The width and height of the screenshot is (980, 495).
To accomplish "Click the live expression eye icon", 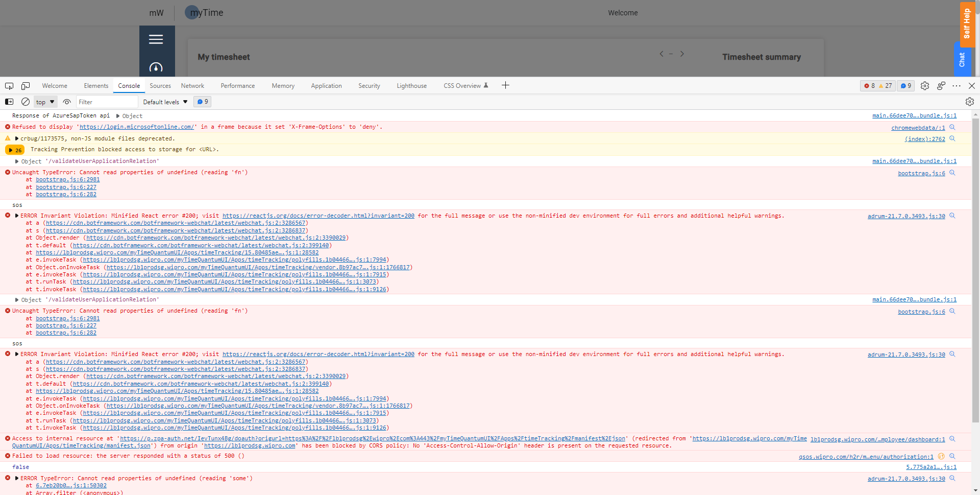I will [67, 102].
